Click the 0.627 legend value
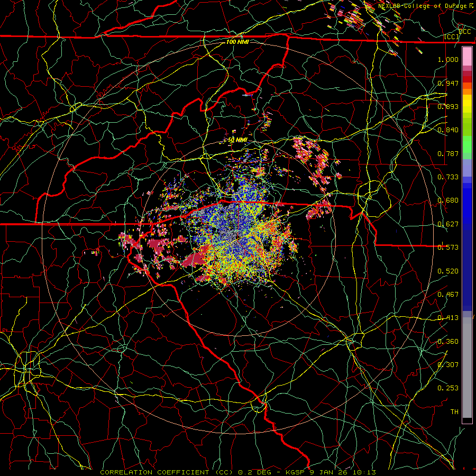The height and width of the screenshot is (476, 476). pyautogui.click(x=448, y=224)
